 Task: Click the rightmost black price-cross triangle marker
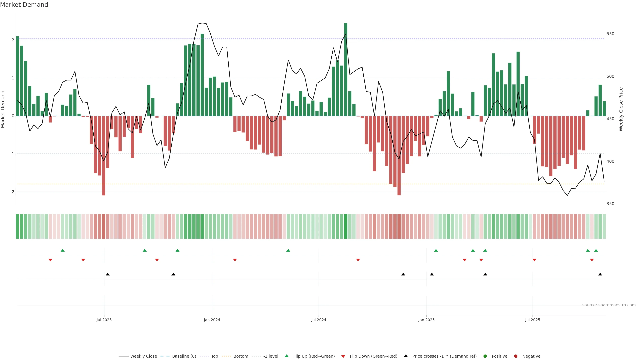coord(600,274)
